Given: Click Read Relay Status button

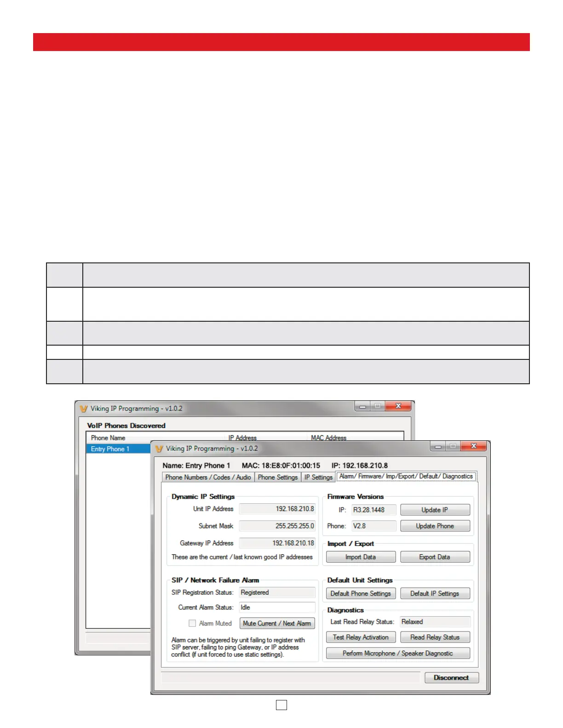Looking at the screenshot, I should pos(435,637).
